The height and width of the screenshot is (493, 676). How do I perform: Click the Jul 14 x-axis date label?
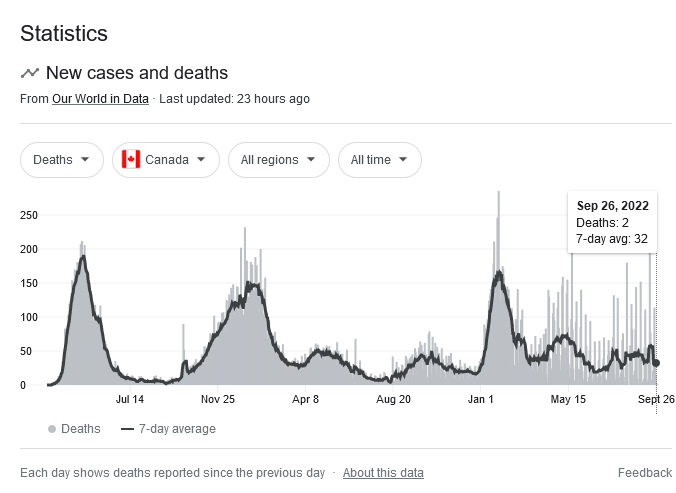pyautogui.click(x=130, y=399)
